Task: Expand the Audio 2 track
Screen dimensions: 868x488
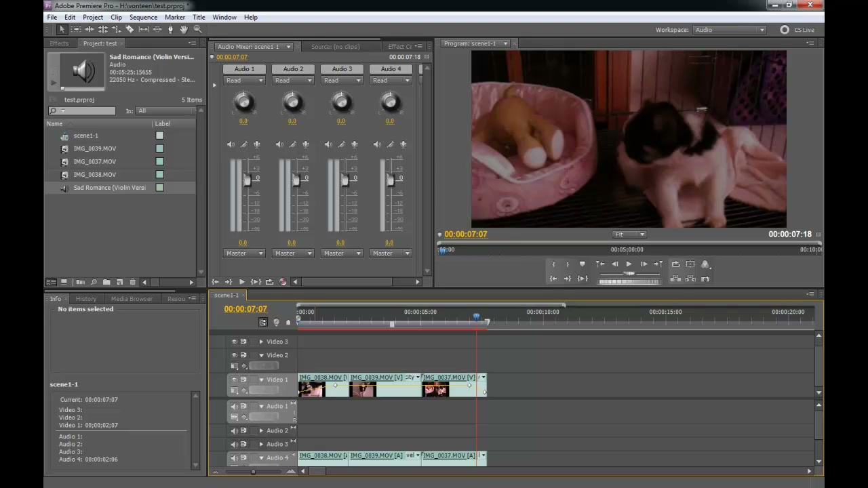Action: 261,430
